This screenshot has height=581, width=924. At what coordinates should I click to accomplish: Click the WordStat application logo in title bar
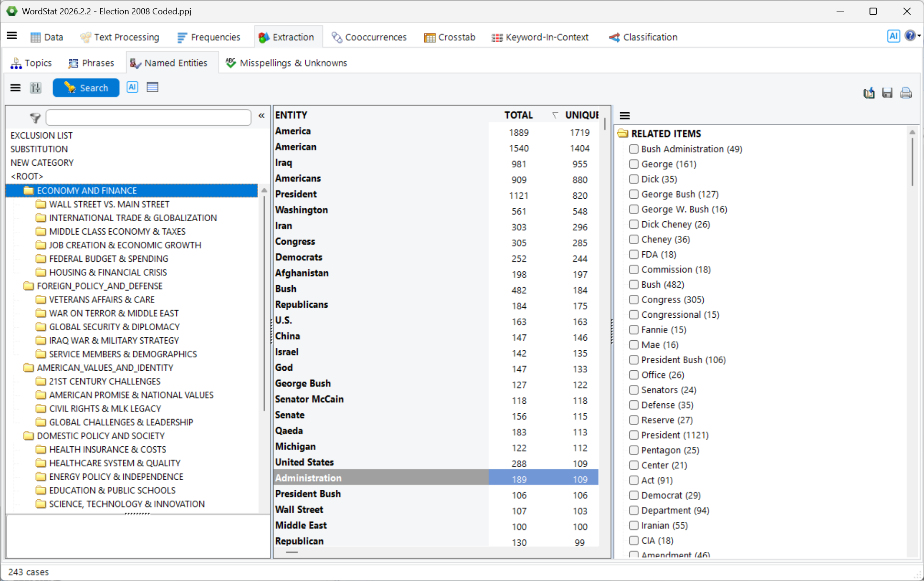(11, 11)
